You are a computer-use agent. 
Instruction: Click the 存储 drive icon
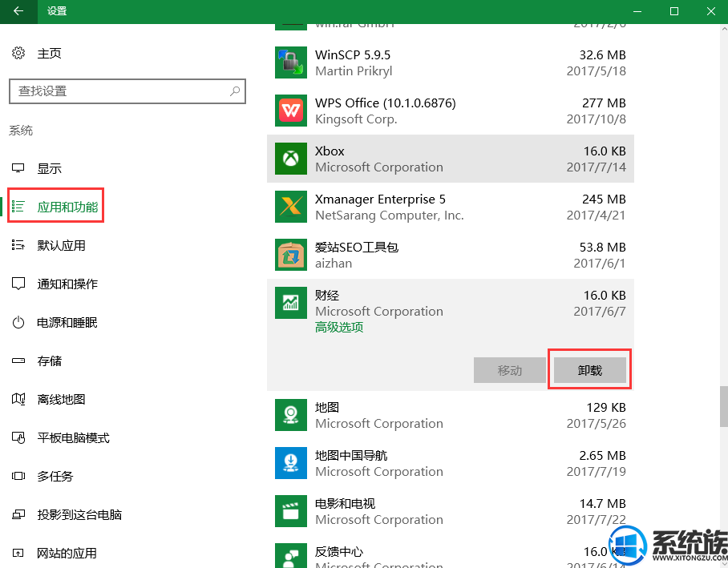coord(18,361)
